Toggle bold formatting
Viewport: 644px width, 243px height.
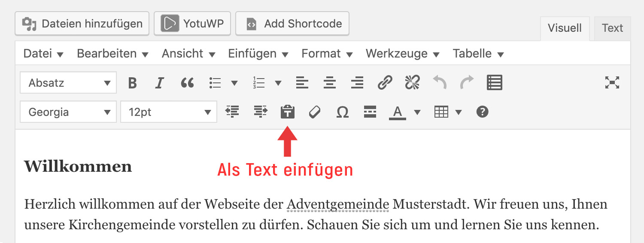(132, 82)
